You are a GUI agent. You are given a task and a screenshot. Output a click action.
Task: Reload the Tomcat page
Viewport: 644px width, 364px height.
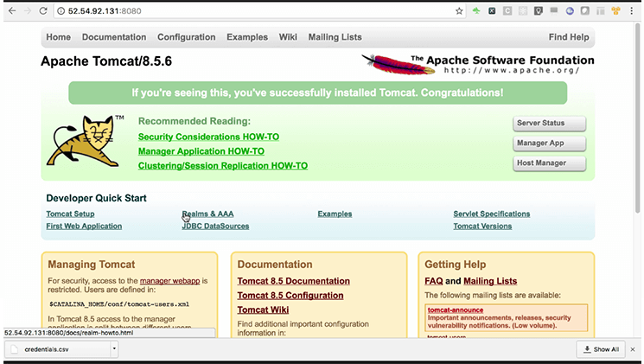click(x=43, y=11)
